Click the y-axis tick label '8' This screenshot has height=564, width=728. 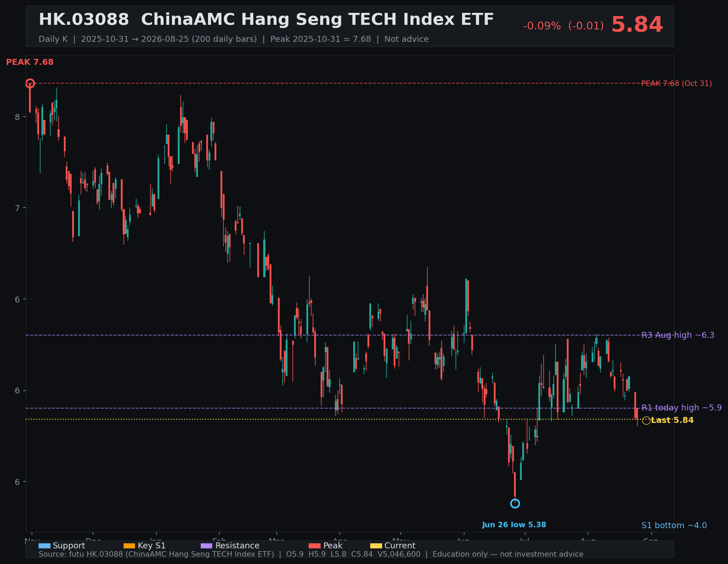pyautogui.click(x=17, y=117)
